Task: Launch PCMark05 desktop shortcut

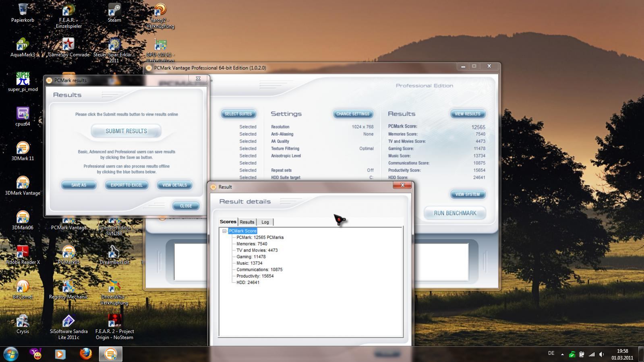Action: pos(68,256)
